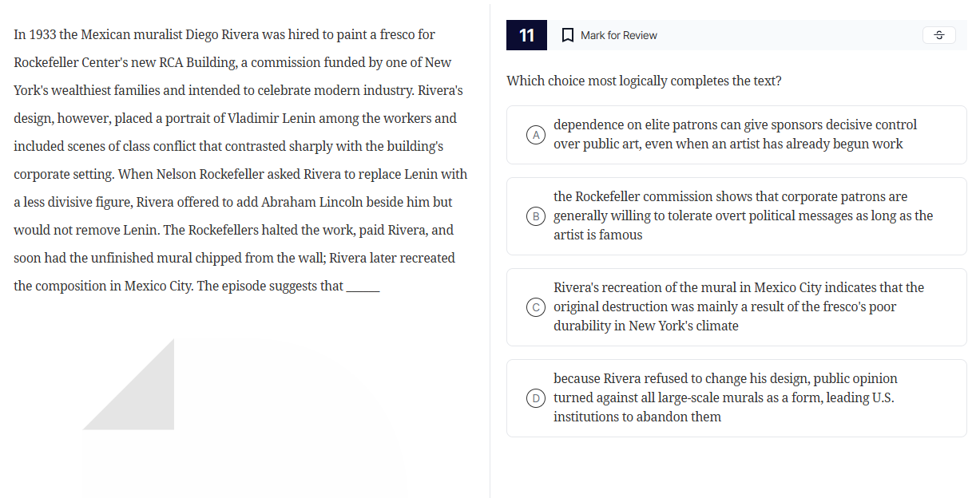
Task: Click the blank line ending the passage
Action: click(x=363, y=287)
